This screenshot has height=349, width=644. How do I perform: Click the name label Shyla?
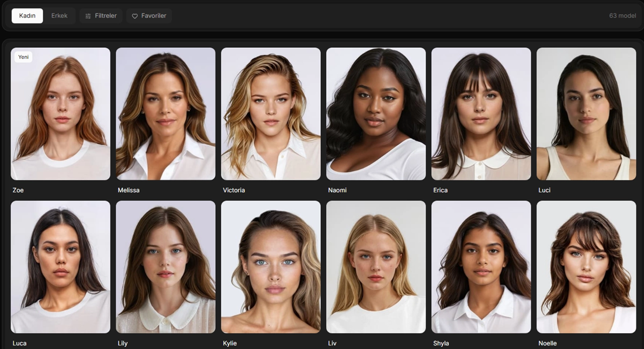(x=441, y=343)
